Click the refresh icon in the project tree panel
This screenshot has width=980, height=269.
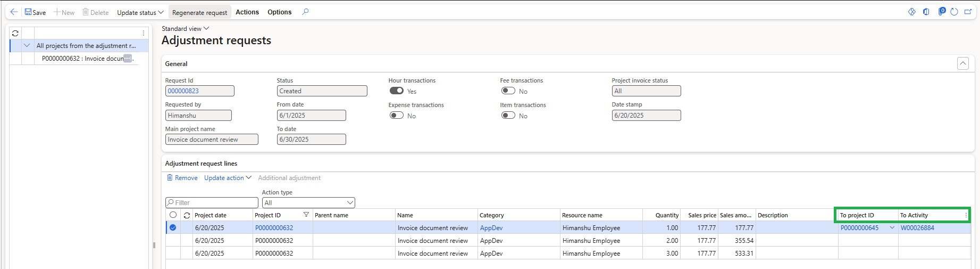pyautogui.click(x=15, y=33)
